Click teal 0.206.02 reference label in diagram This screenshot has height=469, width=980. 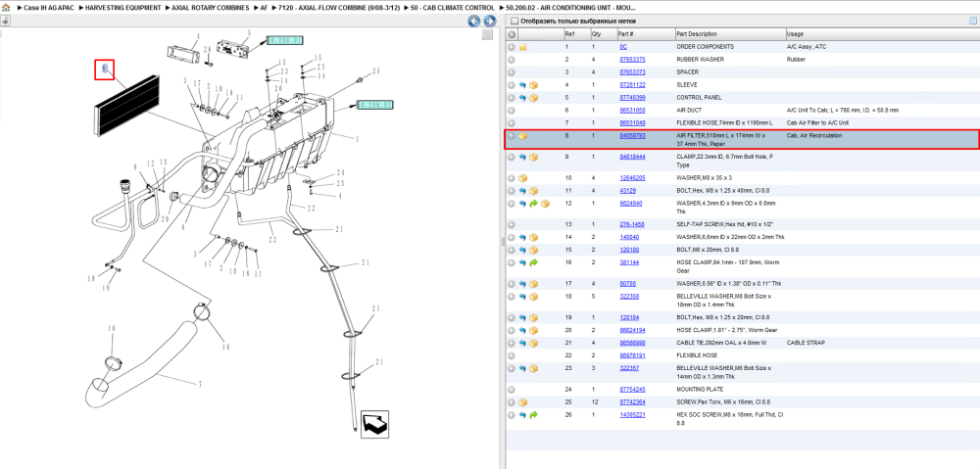click(x=375, y=105)
